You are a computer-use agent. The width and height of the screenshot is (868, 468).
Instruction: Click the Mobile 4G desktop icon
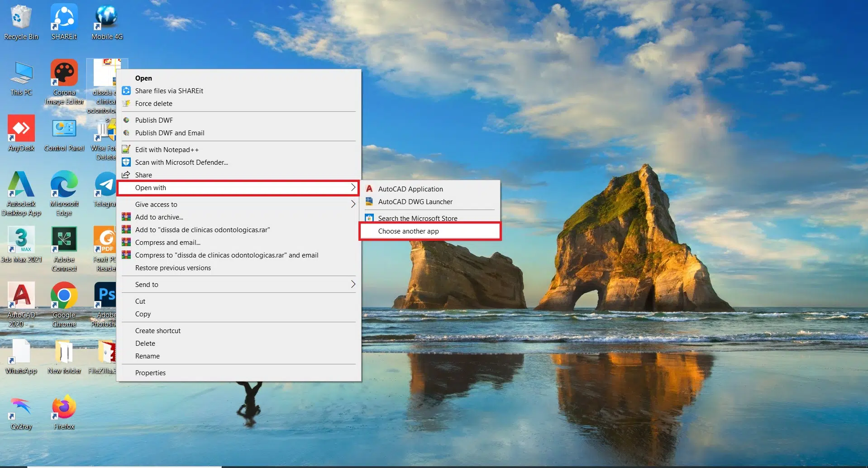(x=107, y=18)
